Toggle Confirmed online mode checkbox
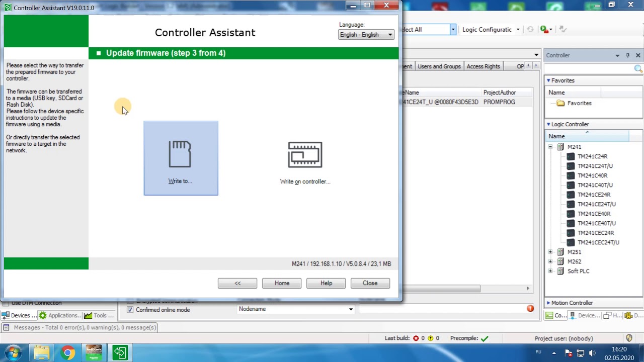Image resolution: width=644 pixels, height=362 pixels. [x=130, y=310]
